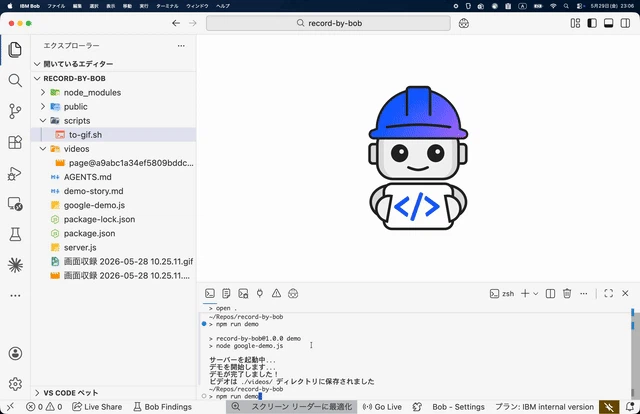Open the ターミナル menu in menu bar
Image resolution: width=640 pixels, height=414 pixels.
pos(167,6)
